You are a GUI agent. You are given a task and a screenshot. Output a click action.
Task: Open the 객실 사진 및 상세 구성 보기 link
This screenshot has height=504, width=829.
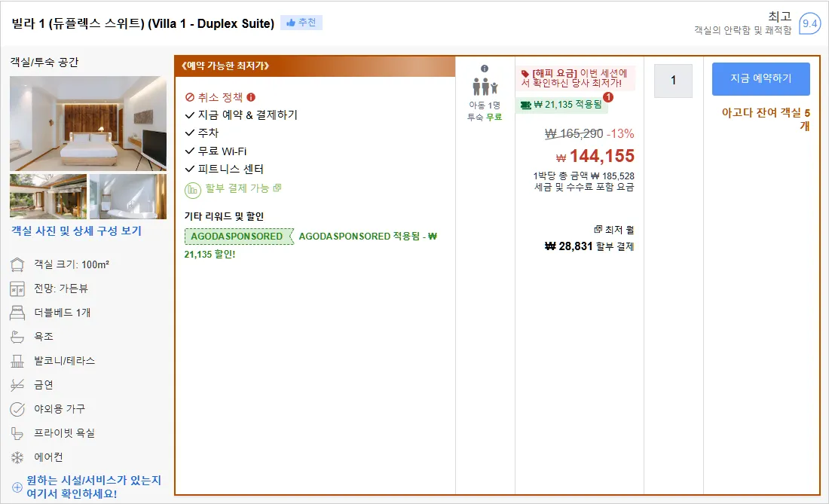click(x=76, y=231)
